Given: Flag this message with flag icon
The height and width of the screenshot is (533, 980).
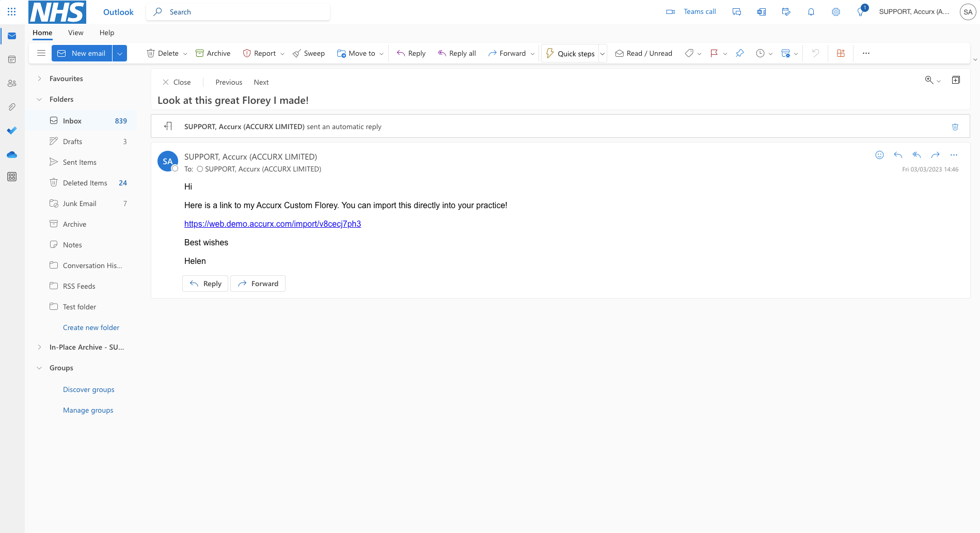Looking at the screenshot, I should 714,53.
